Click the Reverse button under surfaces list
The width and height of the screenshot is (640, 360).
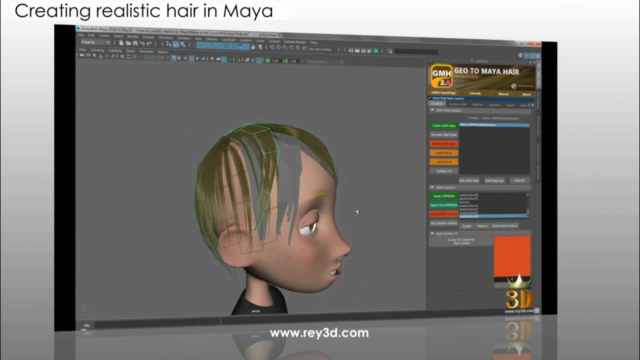click(x=482, y=226)
